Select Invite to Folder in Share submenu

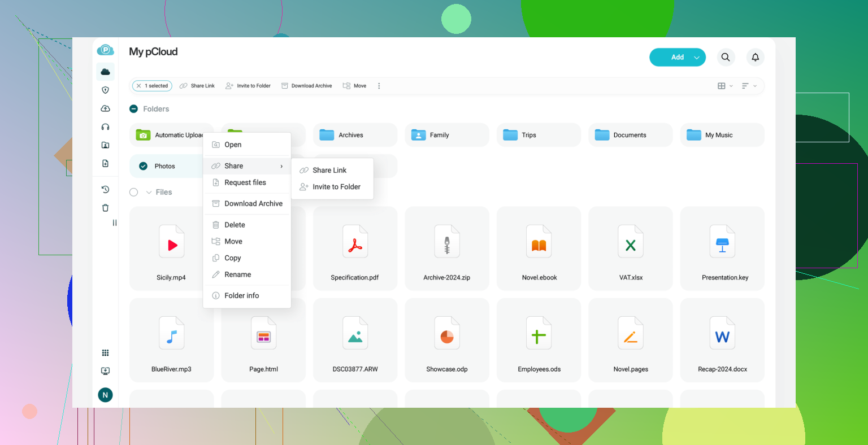[336, 187]
